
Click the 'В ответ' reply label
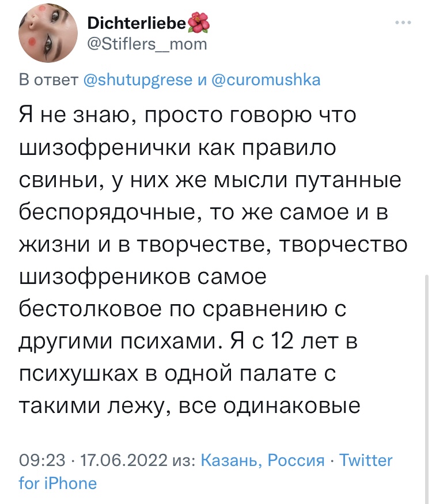pos(48,80)
